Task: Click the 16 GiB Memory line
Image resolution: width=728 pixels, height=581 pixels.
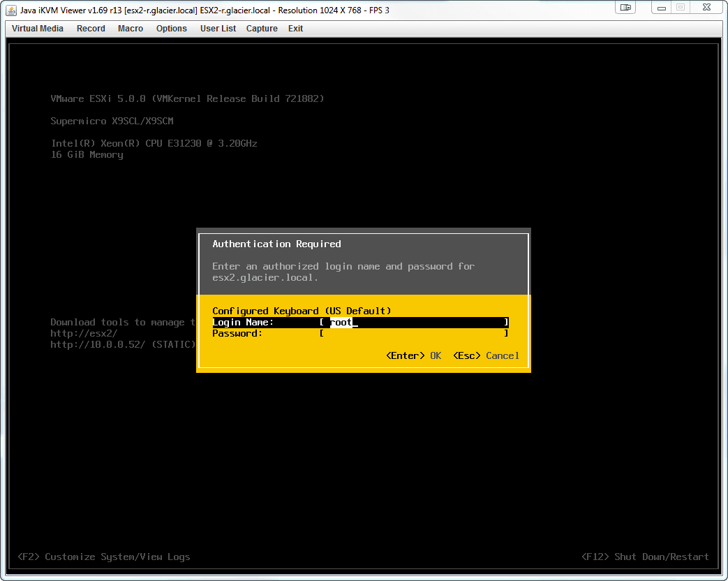Action: pyautogui.click(x=87, y=154)
